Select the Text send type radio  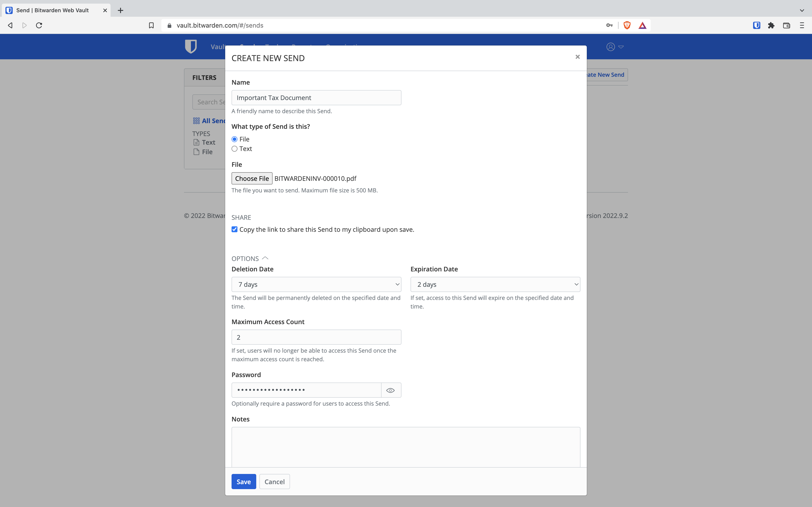tap(234, 149)
